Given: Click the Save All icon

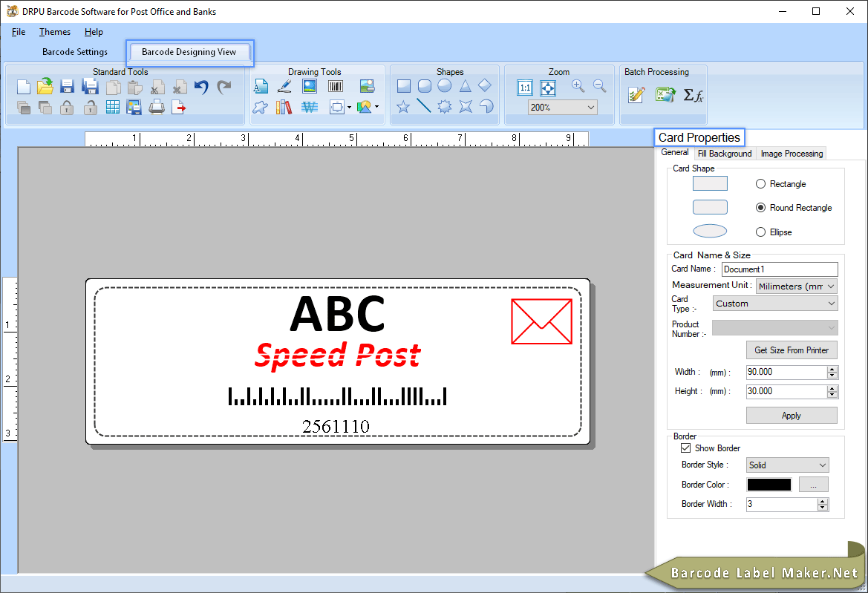Looking at the screenshot, I should click(x=90, y=87).
